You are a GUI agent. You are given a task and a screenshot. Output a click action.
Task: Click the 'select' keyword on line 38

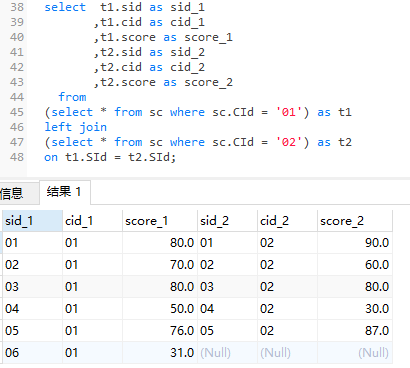tap(65, 7)
